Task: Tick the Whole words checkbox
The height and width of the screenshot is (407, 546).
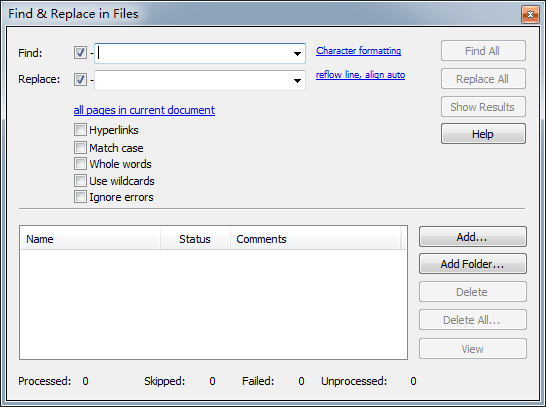Action: pos(80,164)
